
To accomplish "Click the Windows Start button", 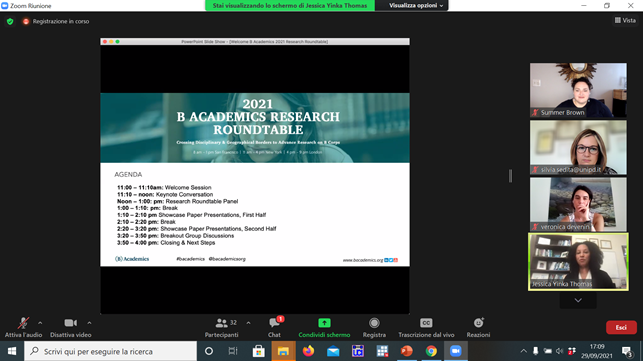I will (12, 351).
